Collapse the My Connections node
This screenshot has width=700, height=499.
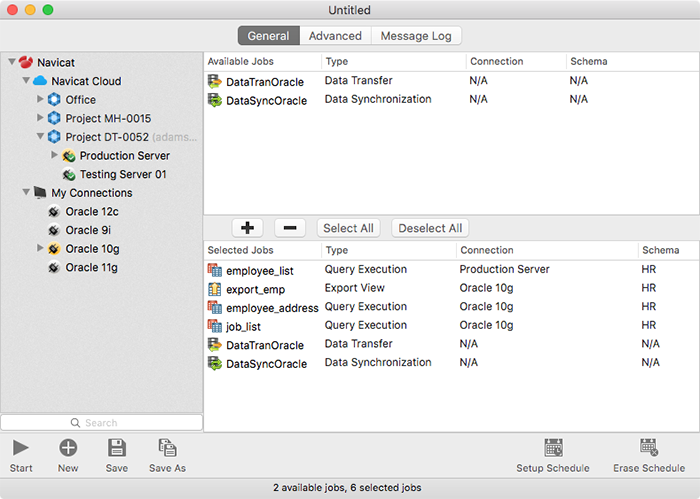[26, 192]
